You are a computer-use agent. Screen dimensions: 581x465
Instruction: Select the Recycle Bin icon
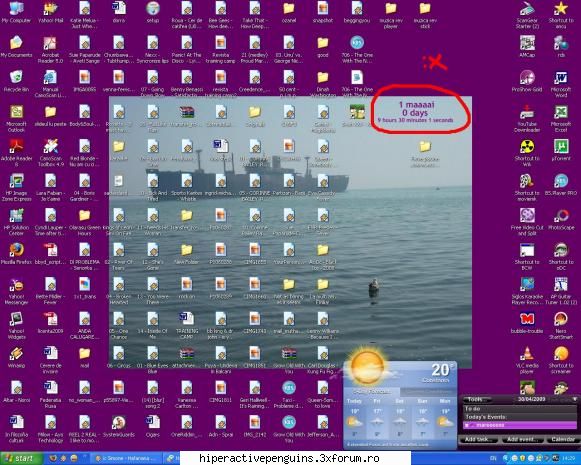pyautogui.click(x=16, y=81)
